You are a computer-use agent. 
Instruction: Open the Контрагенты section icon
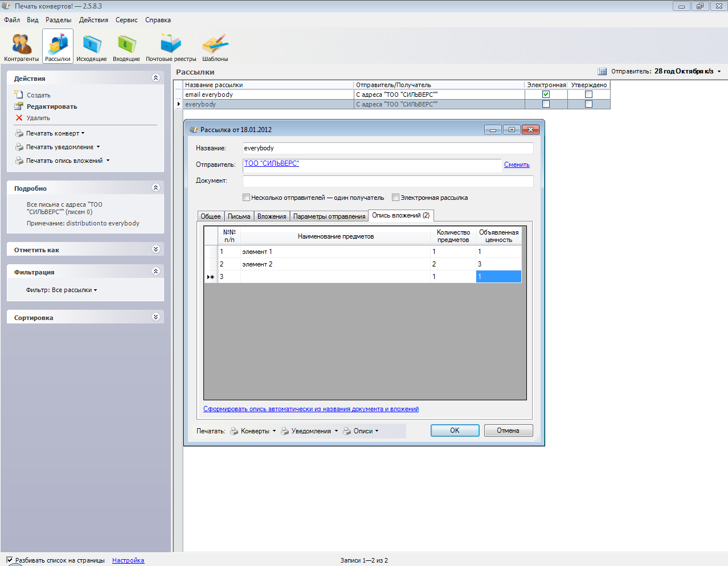tap(22, 44)
